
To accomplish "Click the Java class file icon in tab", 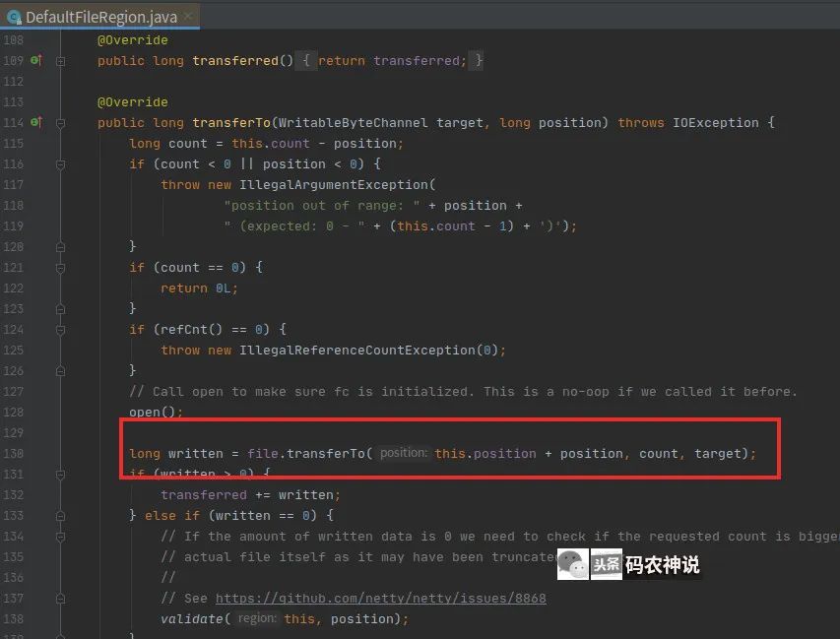I will (x=14, y=17).
